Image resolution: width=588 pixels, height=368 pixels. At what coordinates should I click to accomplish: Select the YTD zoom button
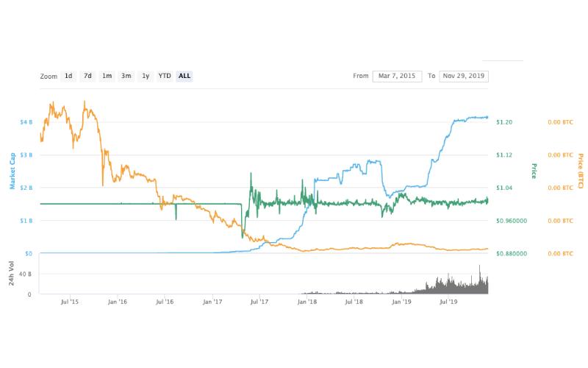point(165,76)
